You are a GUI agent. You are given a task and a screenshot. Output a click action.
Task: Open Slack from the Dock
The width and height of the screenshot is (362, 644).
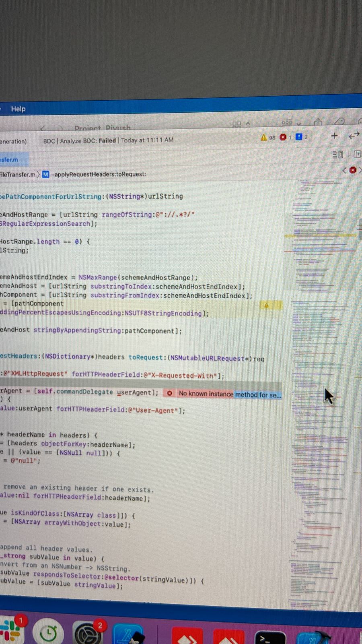point(10,630)
